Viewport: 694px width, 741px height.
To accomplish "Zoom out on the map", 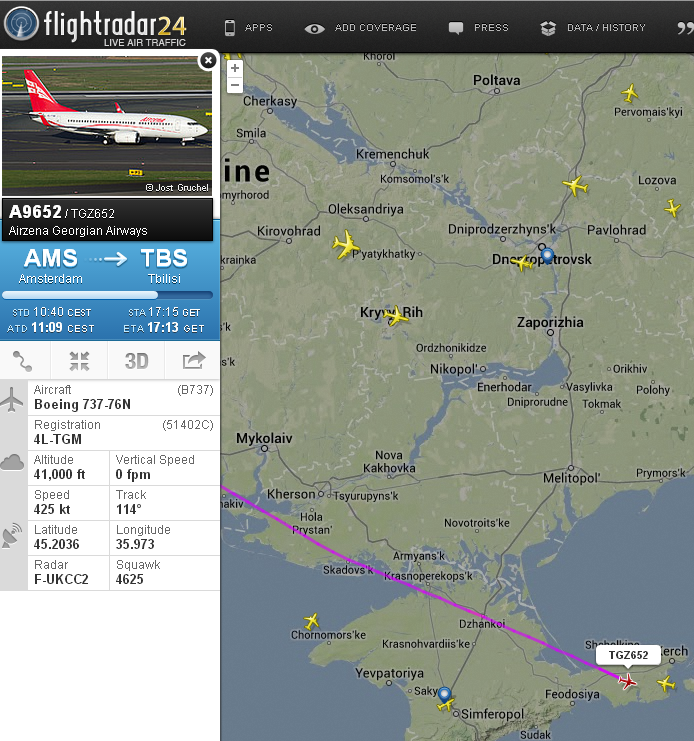I will pos(235,85).
